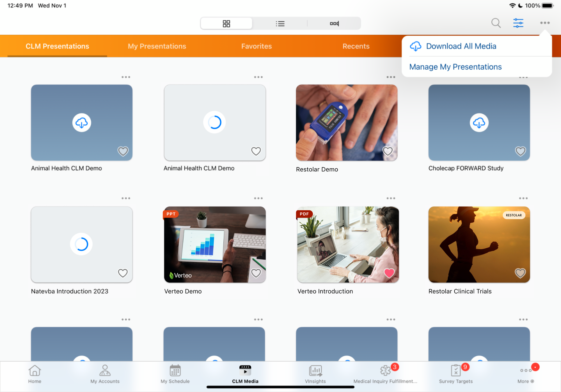Switch to My Presentations tab
The image size is (561, 392).
click(157, 46)
